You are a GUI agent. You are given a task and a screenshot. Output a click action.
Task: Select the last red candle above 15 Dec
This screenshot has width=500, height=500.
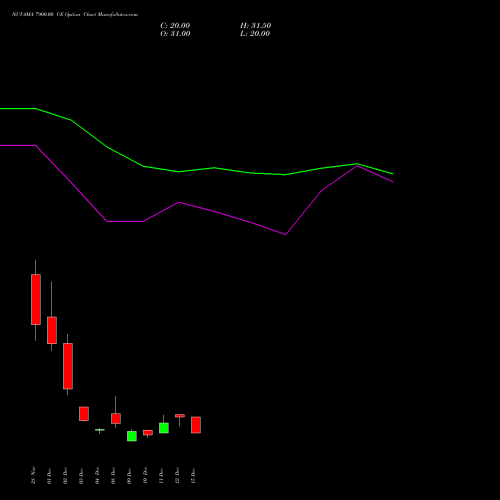click(x=196, y=425)
